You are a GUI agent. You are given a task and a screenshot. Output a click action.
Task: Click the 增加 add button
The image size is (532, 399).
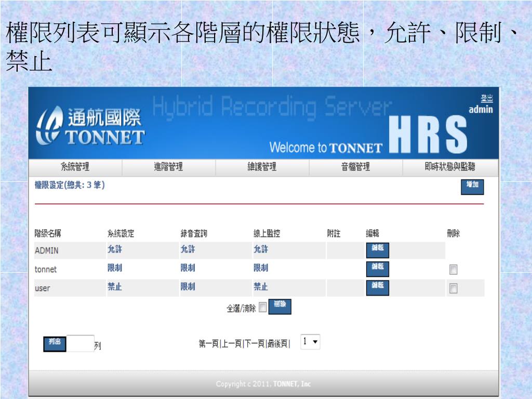click(x=472, y=187)
